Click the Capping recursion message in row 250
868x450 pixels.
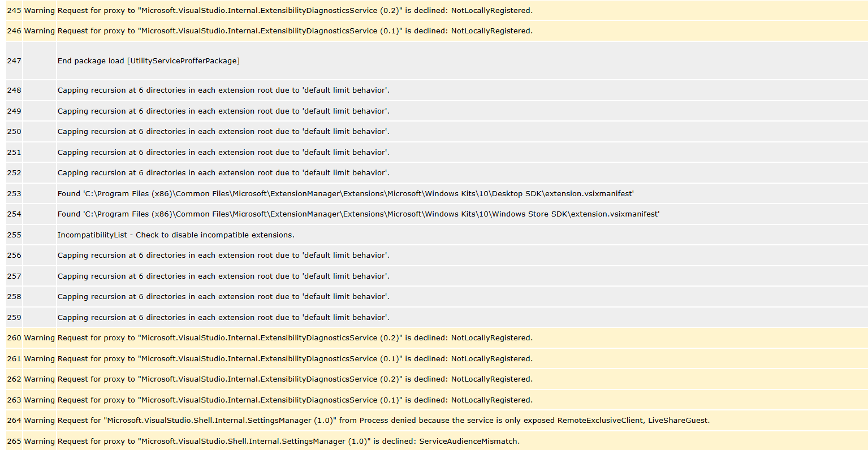click(x=223, y=132)
